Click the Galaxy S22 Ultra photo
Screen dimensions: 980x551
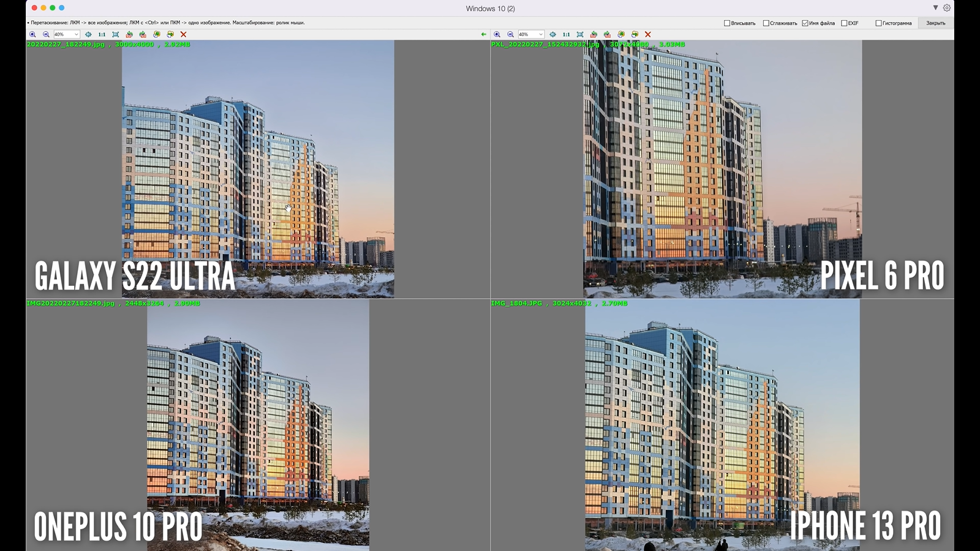coord(257,168)
